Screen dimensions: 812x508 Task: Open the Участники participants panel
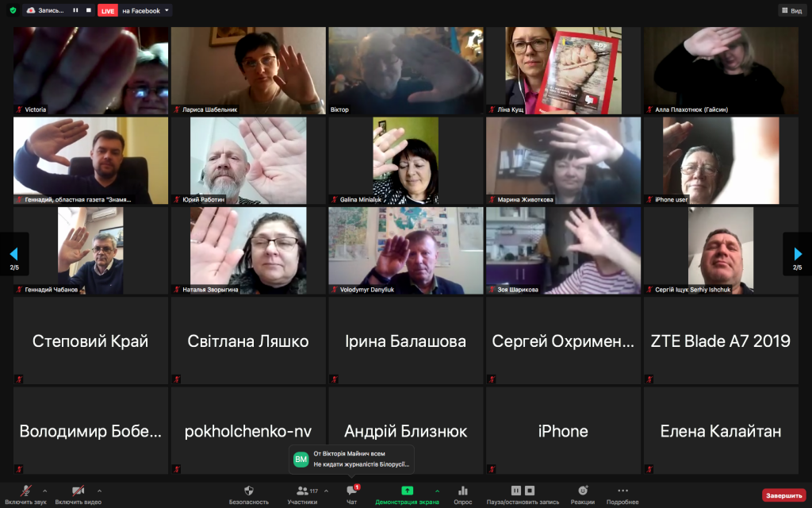(x=302, y=495)
